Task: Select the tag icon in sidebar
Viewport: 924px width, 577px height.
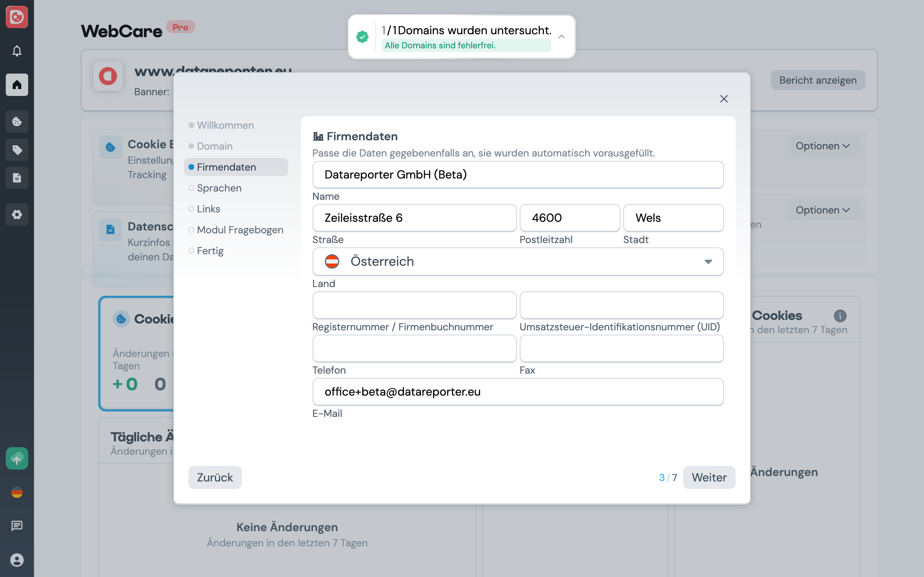Action: pos(17,150)
